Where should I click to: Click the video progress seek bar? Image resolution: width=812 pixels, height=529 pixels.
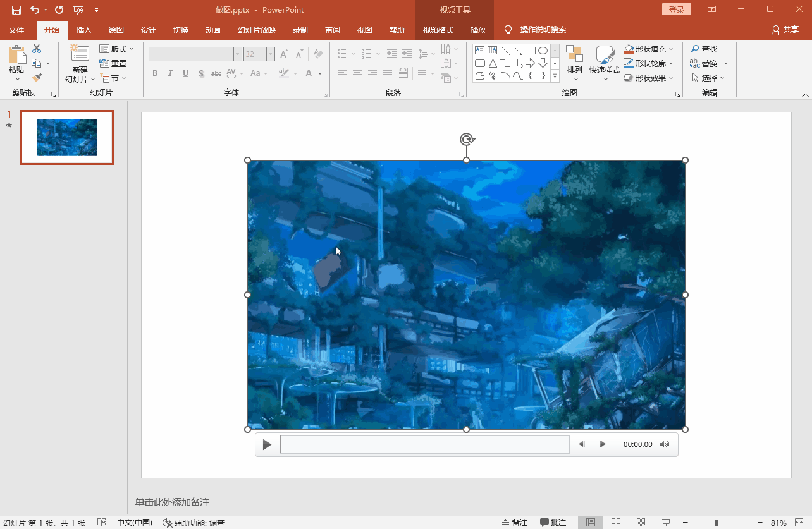[x=425, y=444]
